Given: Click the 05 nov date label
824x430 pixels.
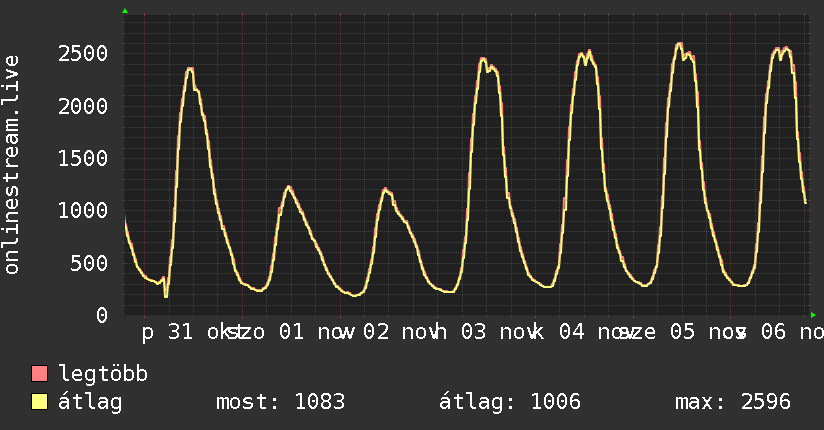Looking at the screenshot, I should point(706,332).
